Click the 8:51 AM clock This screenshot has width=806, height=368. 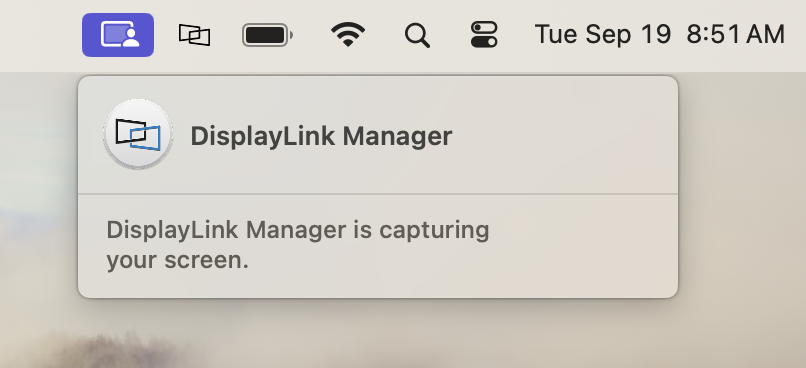(736, 35)
